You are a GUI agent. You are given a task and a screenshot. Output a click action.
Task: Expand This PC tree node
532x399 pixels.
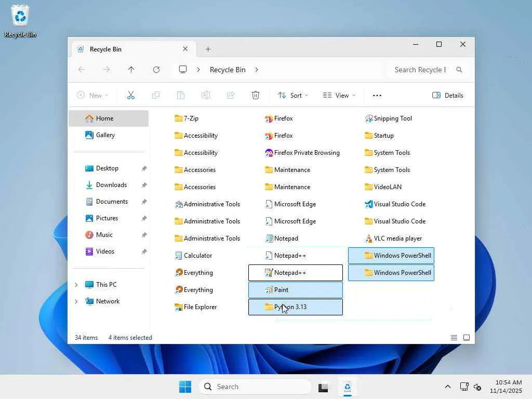[76, 285]
